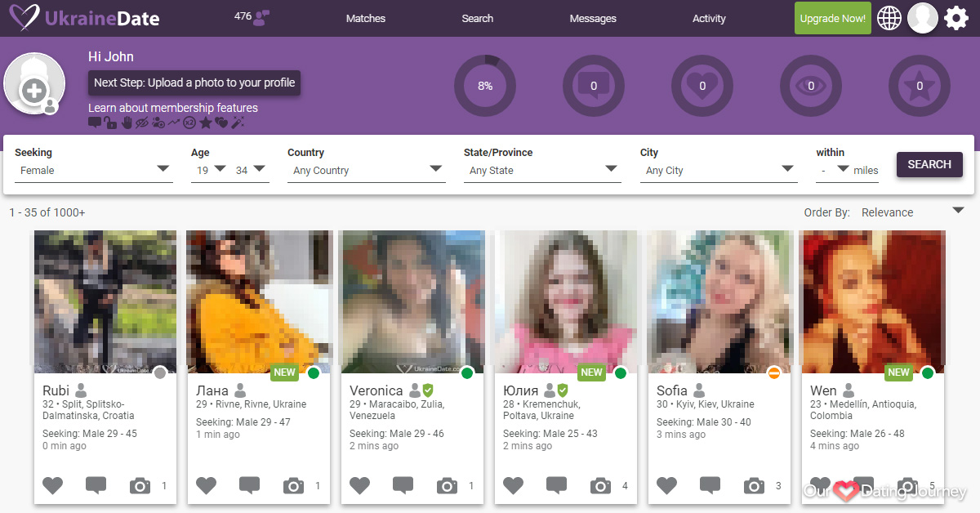
Task: Click the heart icon on Sofia's card
Action: pyautogui.click(x=667, y=486)
